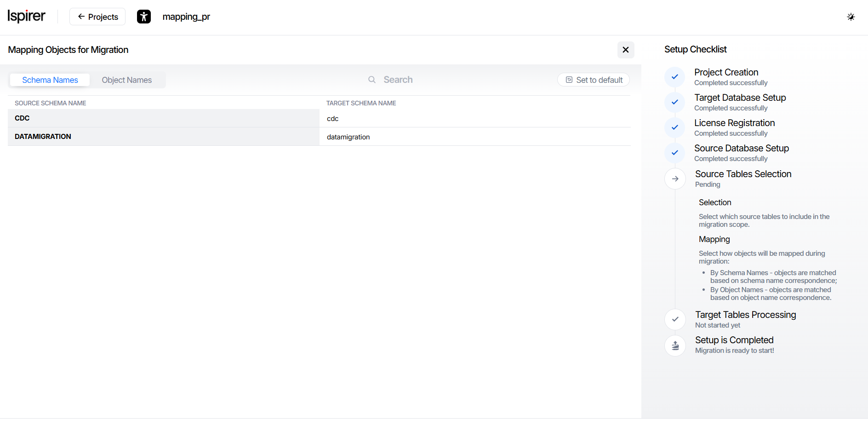
Task: Go back to Projects
Action: [x=97, y=17]
